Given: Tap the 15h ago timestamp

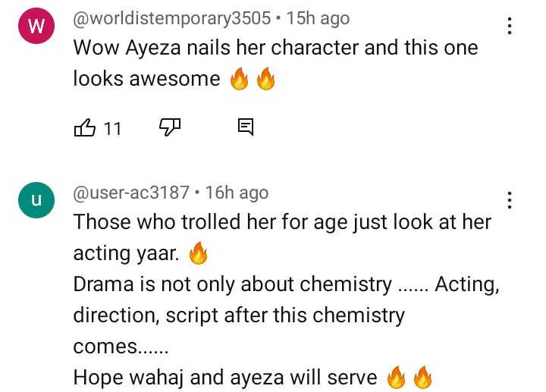Looking at the screenshot, I should point(318,18).
